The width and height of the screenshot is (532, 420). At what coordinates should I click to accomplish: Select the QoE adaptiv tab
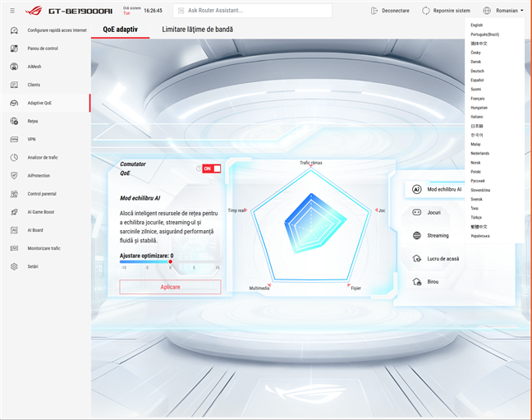click(120, 29)
